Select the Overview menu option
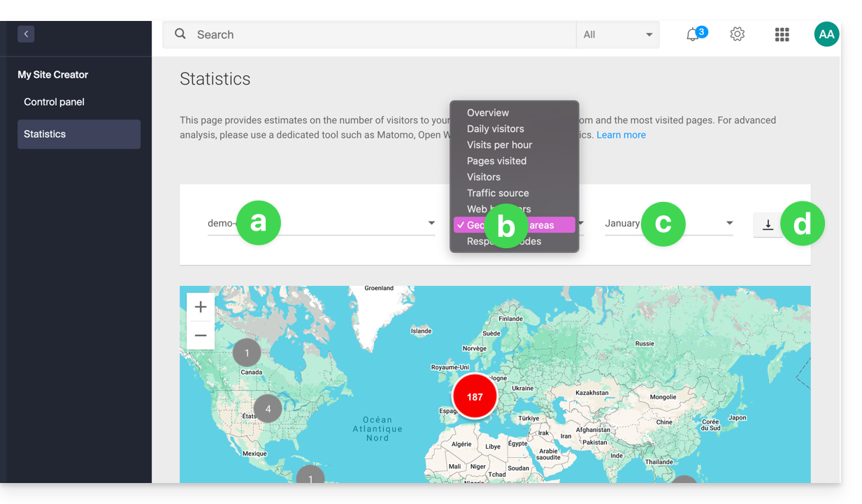Image resolution: width=862 pixels, height=504 pixels. click(488, 113)
